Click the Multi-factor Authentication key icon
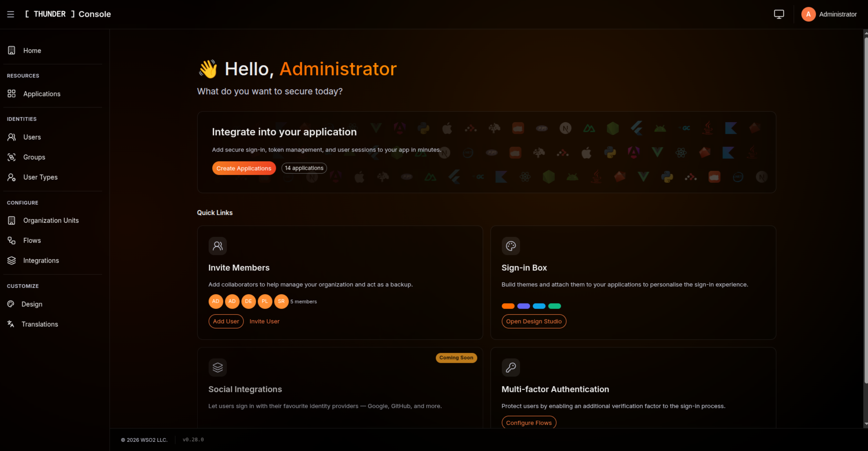 511,368
